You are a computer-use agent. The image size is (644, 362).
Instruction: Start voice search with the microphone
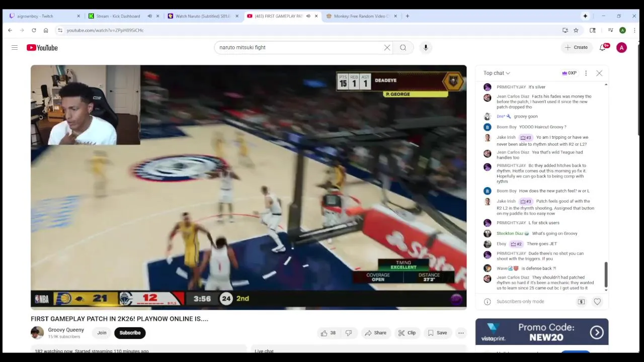(x=426, y=47)
